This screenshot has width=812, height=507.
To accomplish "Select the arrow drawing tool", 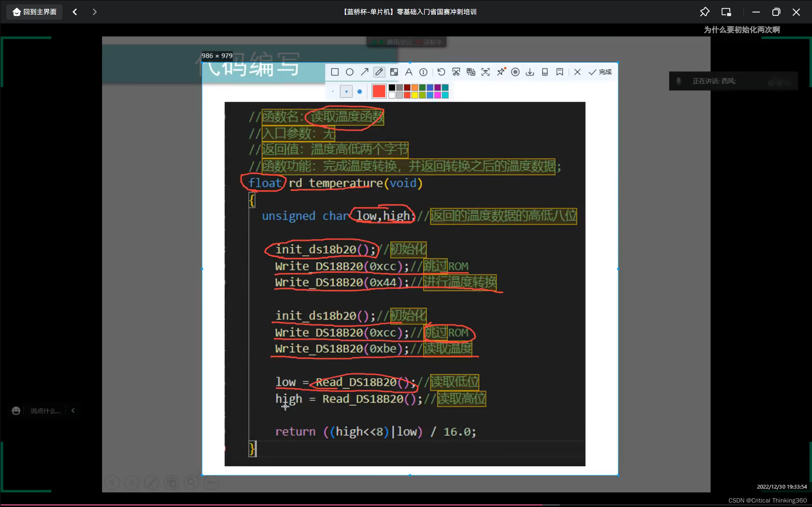I will pos(364,72).
